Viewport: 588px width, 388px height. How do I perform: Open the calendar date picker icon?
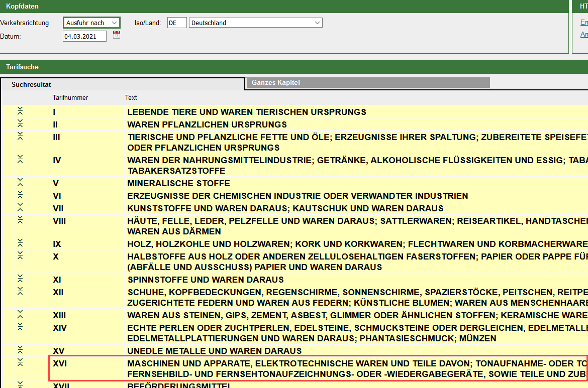[117, 35]
